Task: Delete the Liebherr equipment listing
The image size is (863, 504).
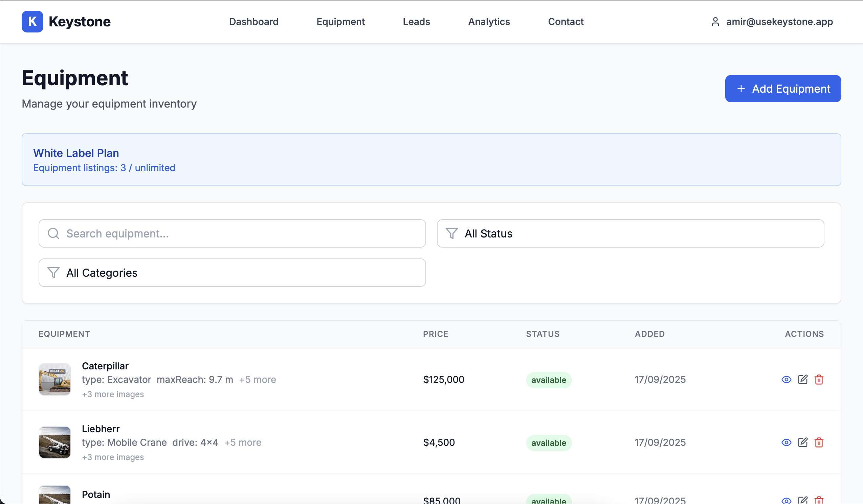Action: tap(819, 442)
